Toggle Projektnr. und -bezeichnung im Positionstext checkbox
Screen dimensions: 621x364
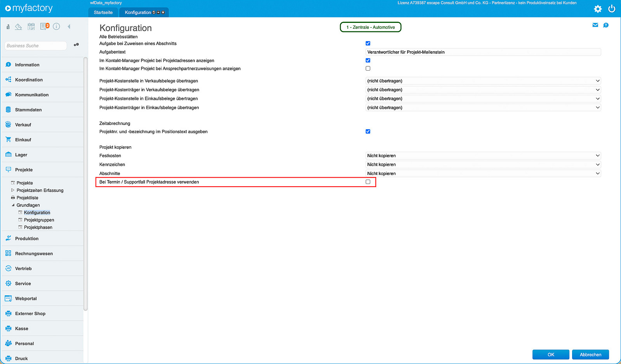tap(368, 132)
